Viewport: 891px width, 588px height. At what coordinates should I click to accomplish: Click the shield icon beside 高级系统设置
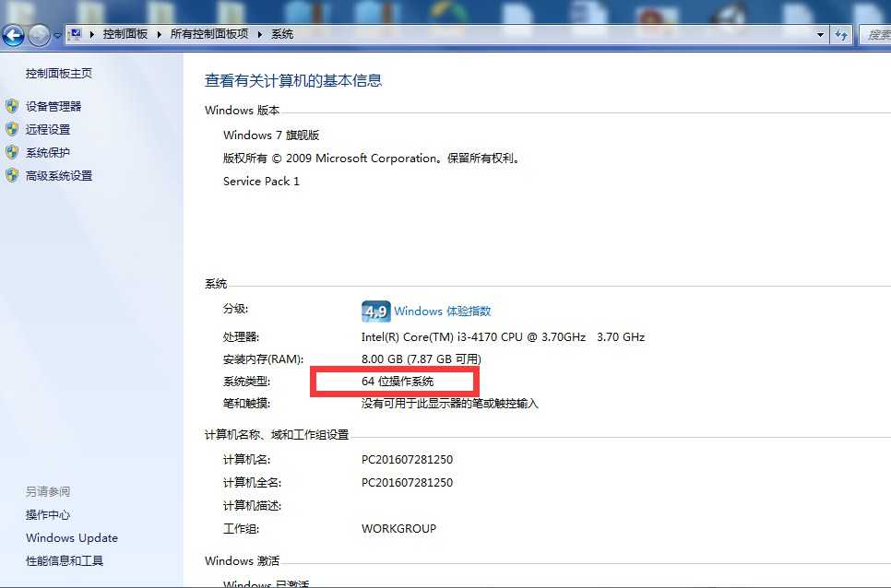click(12, 175)
